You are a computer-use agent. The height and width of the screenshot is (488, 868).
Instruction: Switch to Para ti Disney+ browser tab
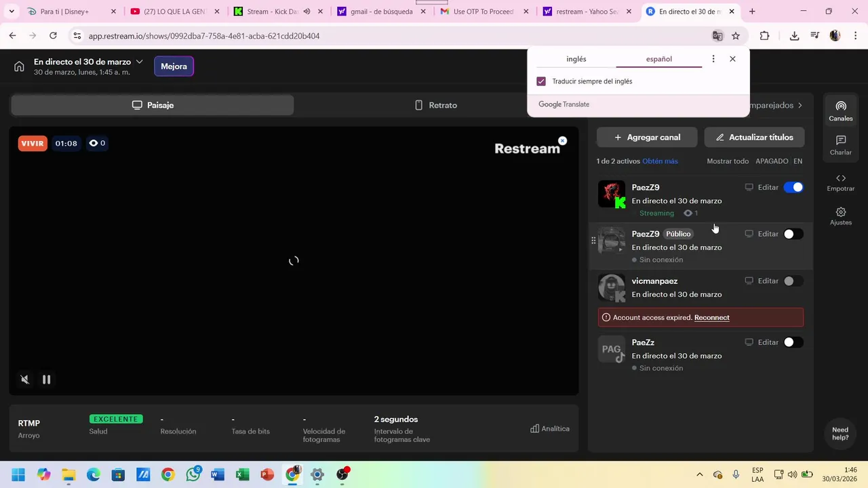pyautogui.click(x=71, y=12)
